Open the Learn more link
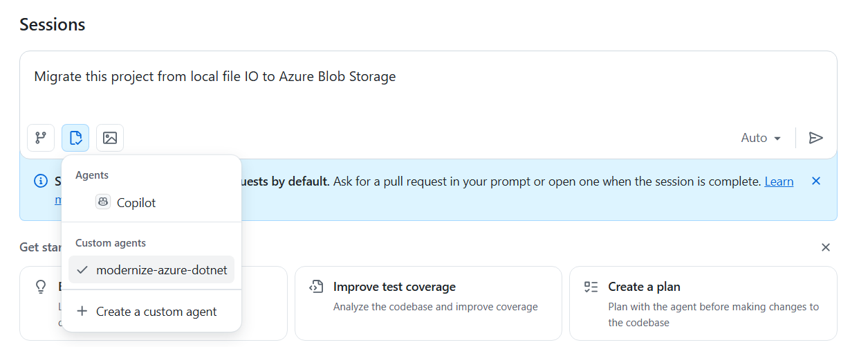 click(x=778, y=181)
